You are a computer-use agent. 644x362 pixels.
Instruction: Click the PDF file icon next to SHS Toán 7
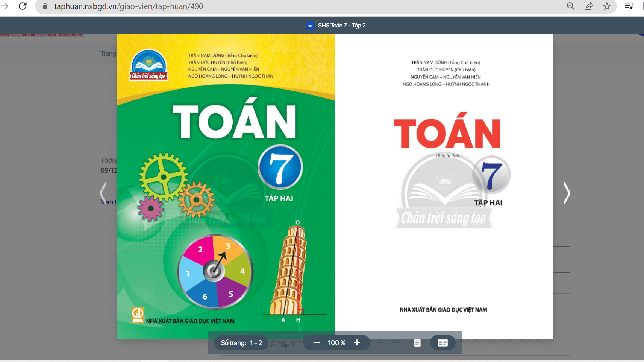pos(310,26)
